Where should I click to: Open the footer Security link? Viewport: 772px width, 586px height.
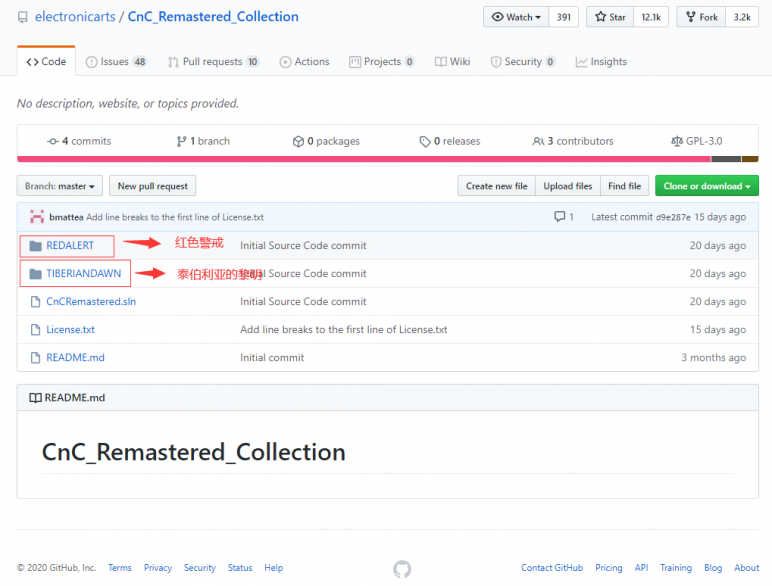pos(200,568)
